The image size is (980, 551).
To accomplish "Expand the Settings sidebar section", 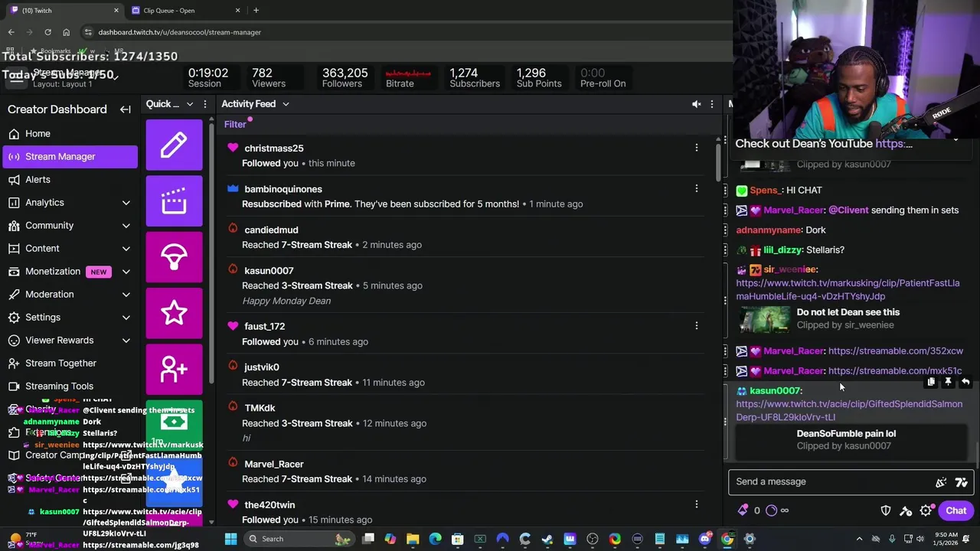I will click(x=126, y=318).
